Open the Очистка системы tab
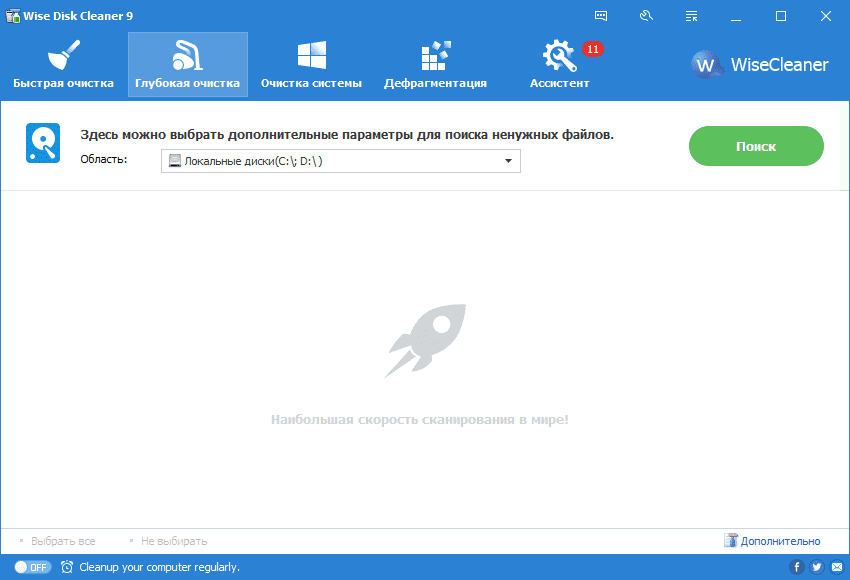This screenshot has height=580, width=850. click(311, 64)
